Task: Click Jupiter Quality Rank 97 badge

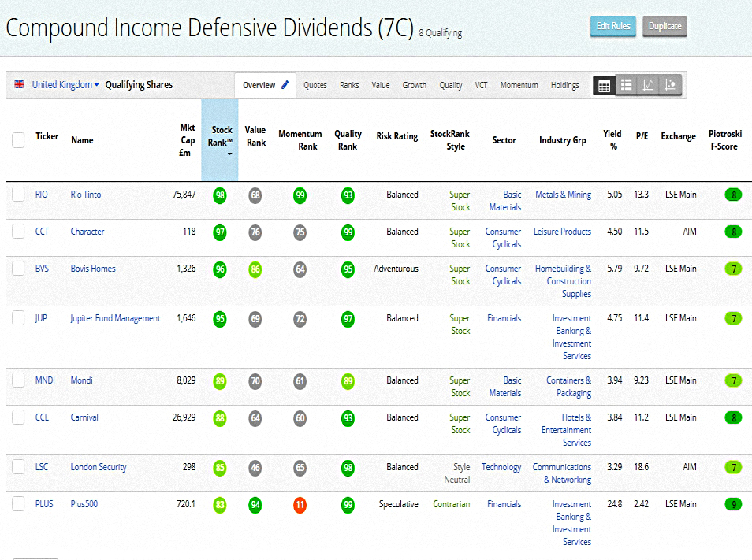Action: coord(348,319)
